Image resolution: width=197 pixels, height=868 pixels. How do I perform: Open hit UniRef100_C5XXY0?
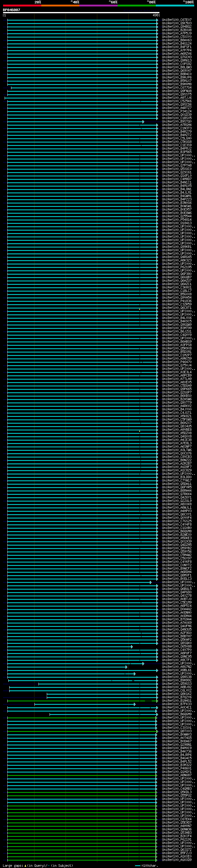coord(176,37)
